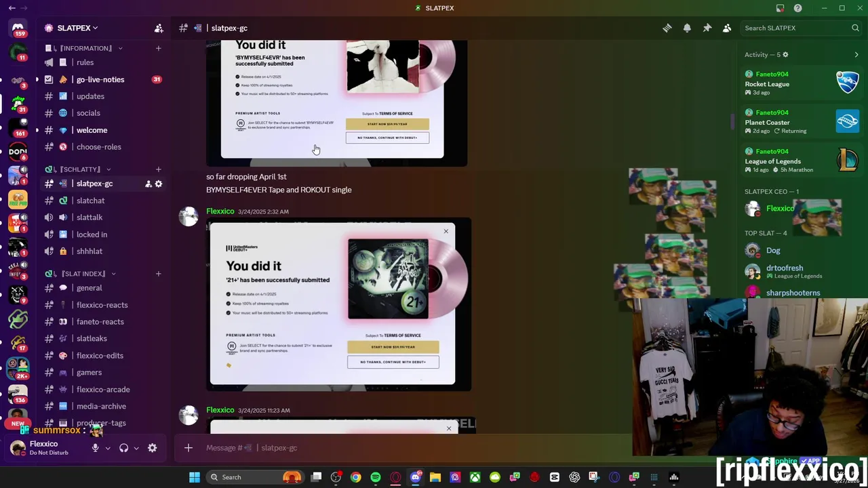Open the media-archive channel
The width and height of the screenshot is (868, 488).
coord(103,406)
